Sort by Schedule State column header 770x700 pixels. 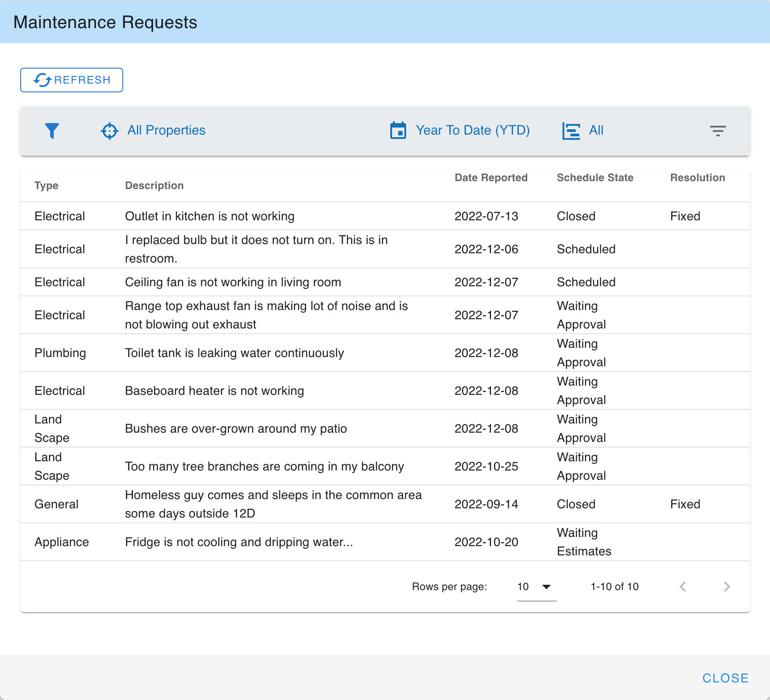(x=595, y=178)
